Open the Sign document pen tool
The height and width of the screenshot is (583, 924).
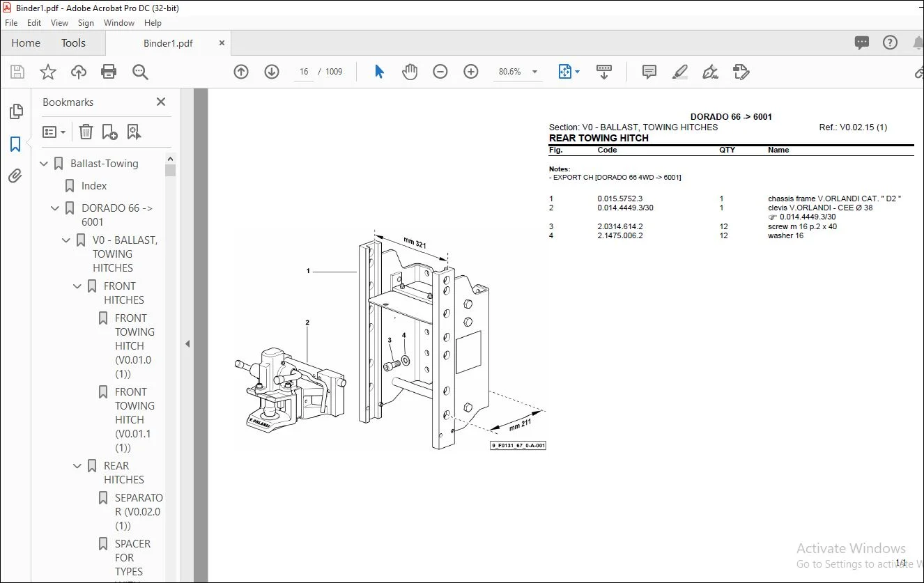710,72
